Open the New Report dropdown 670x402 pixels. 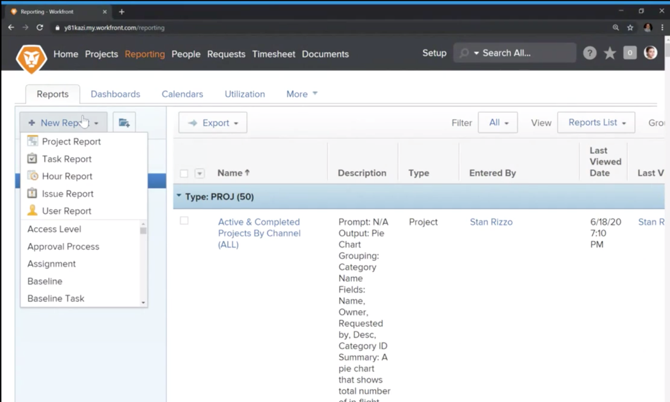click(63, 123)
